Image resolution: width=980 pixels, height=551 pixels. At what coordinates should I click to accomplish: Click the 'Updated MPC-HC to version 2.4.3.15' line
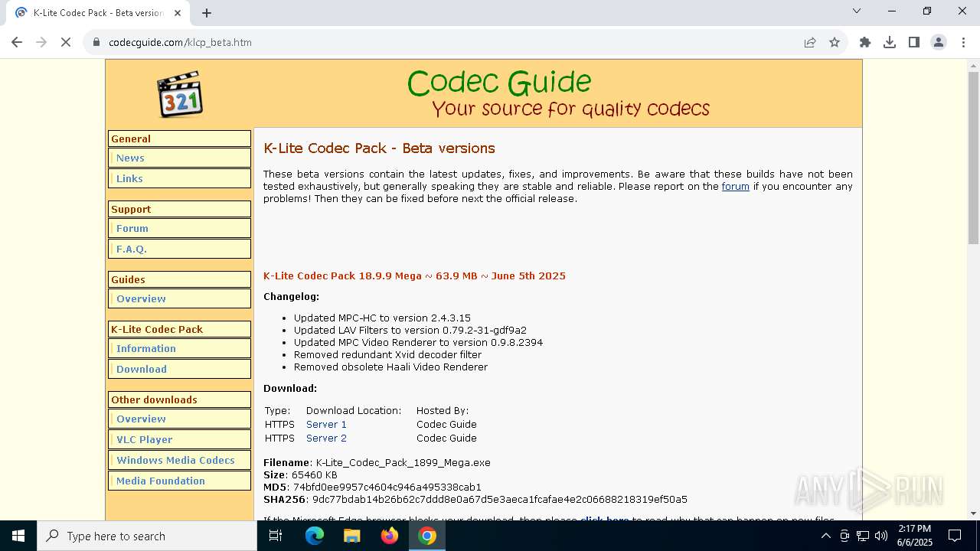pyautogui.click(x=382, y=318)
